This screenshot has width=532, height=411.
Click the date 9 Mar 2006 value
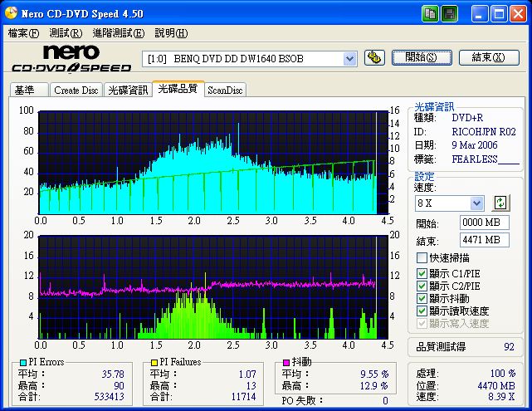(x=475, y=145)
